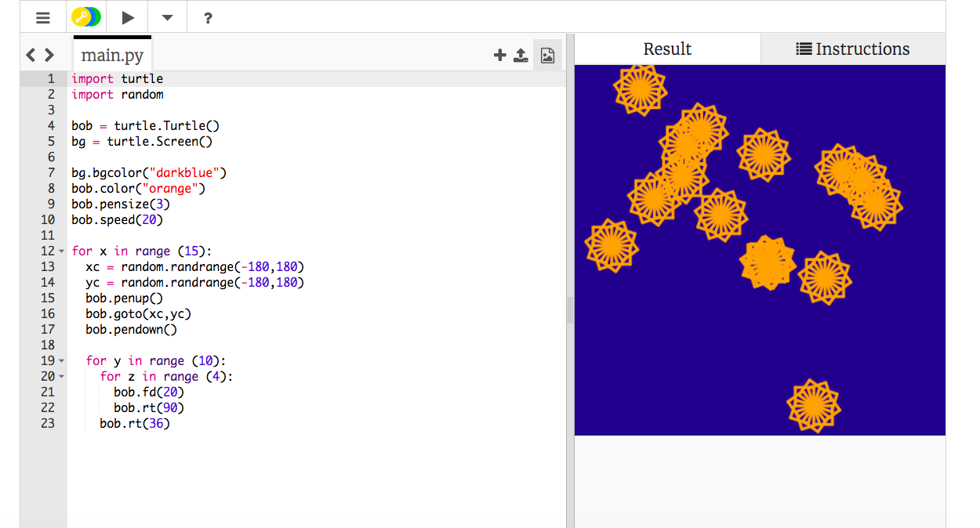Add a new file with plus icon

point(499,55)
